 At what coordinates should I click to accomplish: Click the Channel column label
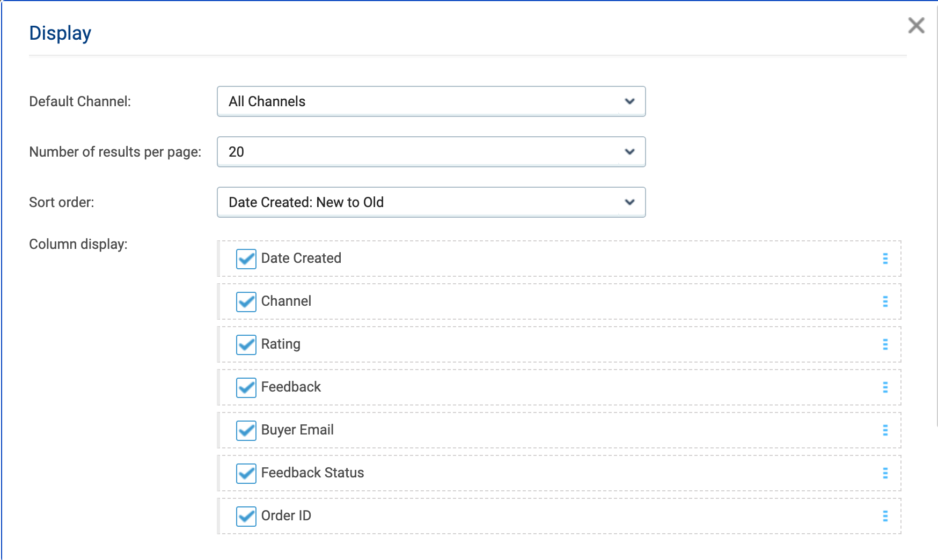tap(286, 301)
